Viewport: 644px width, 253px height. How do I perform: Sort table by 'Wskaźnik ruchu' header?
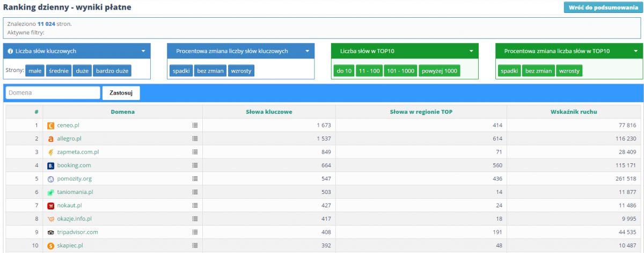point(573,112)
